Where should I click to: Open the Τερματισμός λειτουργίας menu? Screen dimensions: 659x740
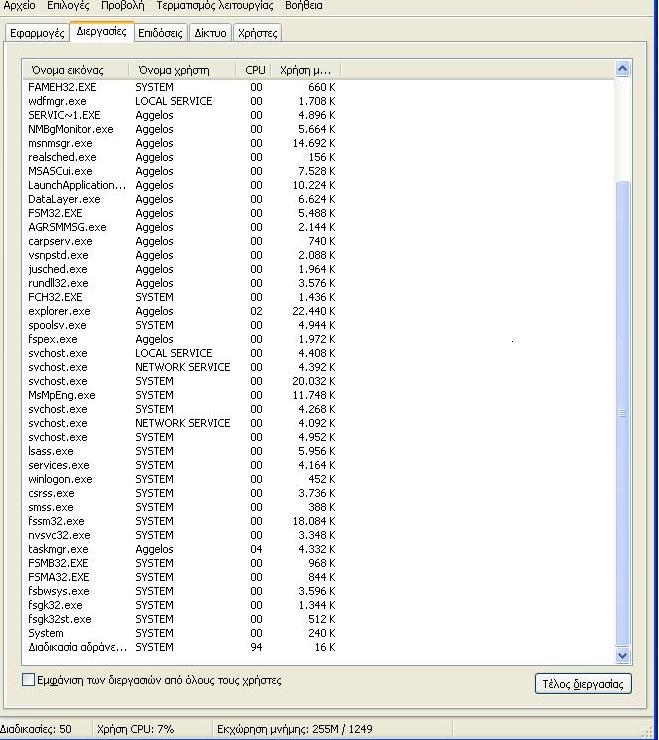[215, 6]
